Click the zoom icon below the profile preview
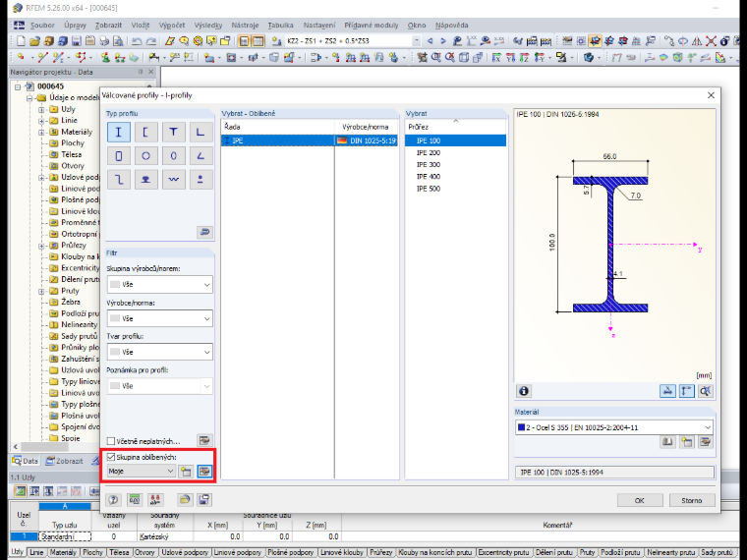The height and width of the screenshot is (560, 747). tap(705, 391)
